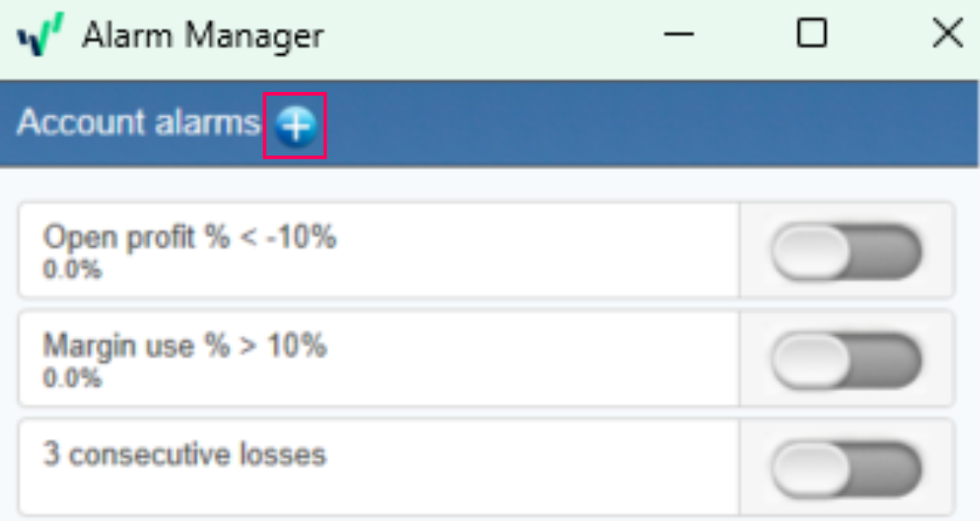The width and height of the screenshot is (980, 521).
Task: Toggle off the Open profit alarm switch
Action: [844, 250]
